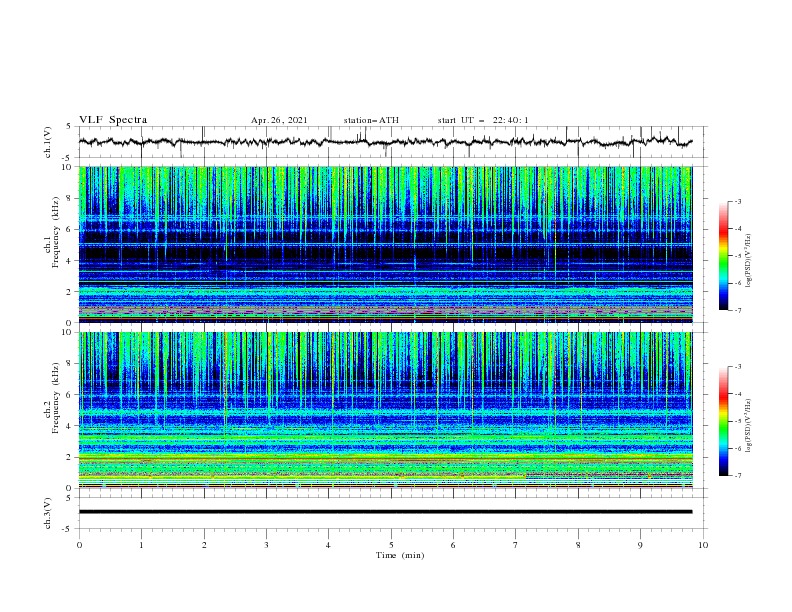Click the ch.2 'Frequency (kHz)' axis label
This screenshot has height=612, width=792.
tap(56, 398)
